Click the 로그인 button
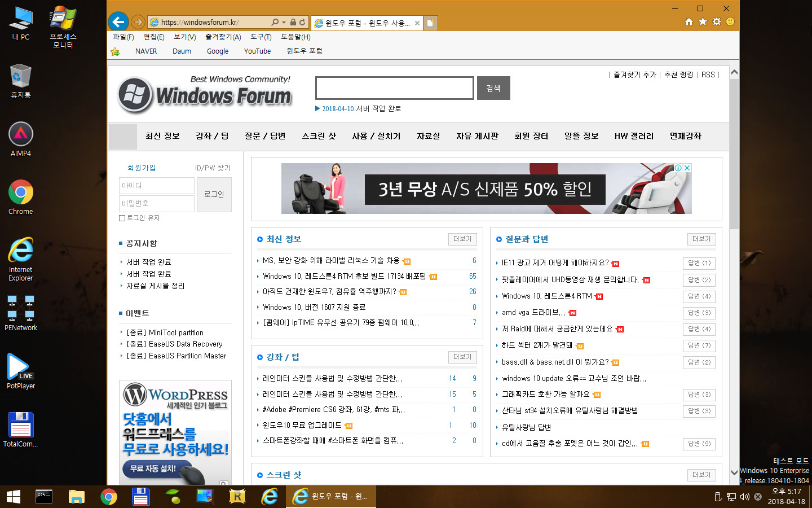 pyautogui.click(x=214, y=194)
